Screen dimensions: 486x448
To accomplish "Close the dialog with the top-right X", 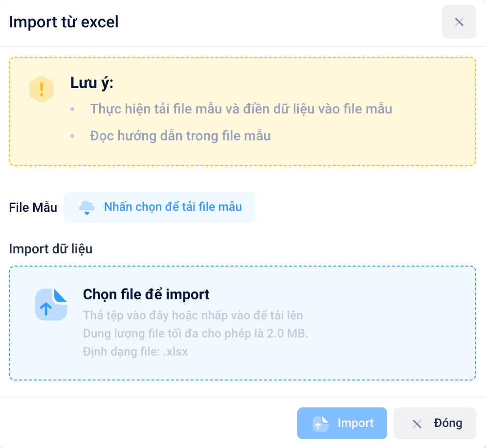I will tap(459, 22).
